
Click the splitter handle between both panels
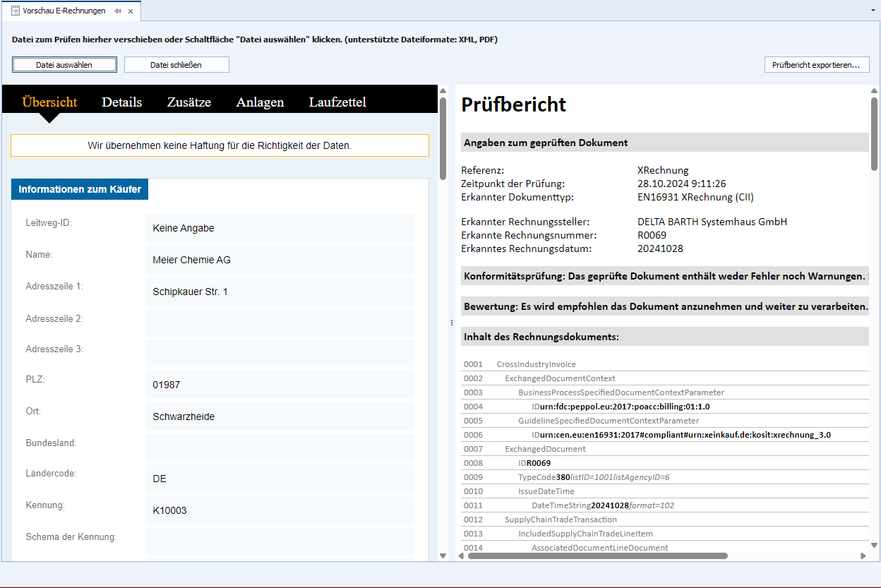pos(451,323)
